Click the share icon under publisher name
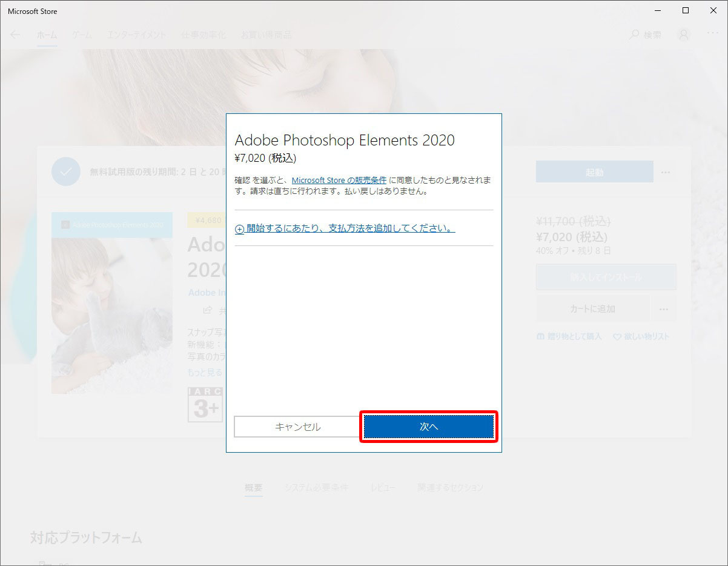728x566 pixels. click(207, 310)
